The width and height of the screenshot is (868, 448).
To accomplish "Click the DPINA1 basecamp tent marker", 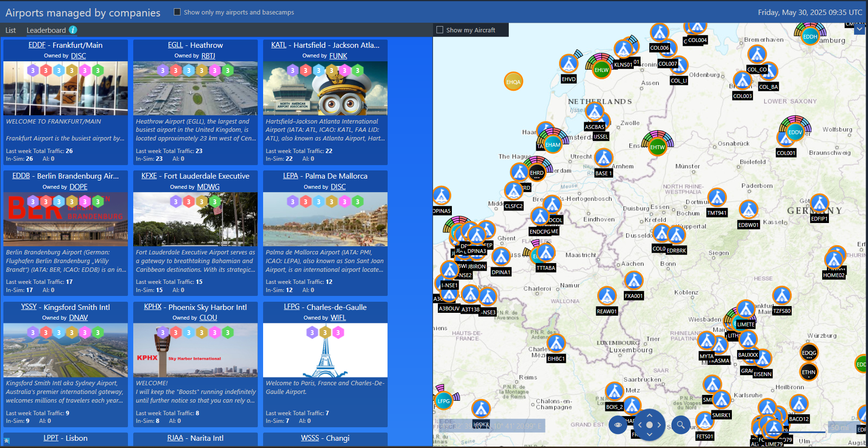I will click(501, 257).
